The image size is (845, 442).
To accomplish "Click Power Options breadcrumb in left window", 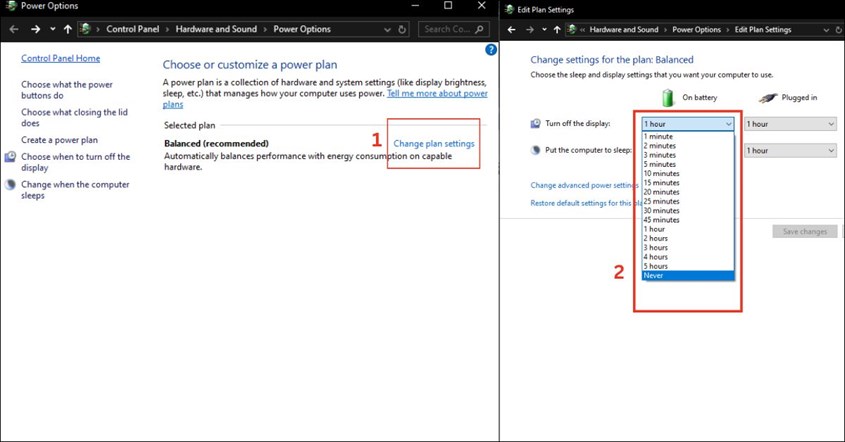I will pos(302,29).
